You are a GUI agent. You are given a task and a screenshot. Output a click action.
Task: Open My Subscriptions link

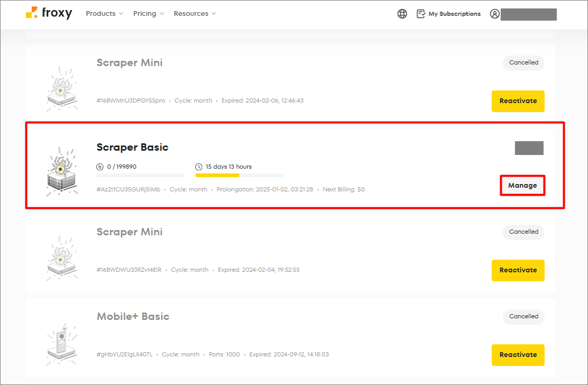[x=455, y=14]
